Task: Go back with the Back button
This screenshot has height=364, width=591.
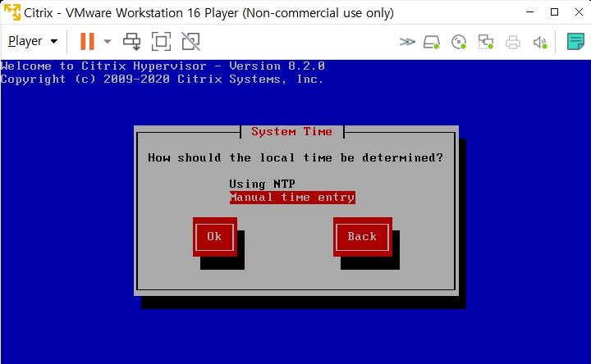Action: pyautogui.click(x=362, y=237)
